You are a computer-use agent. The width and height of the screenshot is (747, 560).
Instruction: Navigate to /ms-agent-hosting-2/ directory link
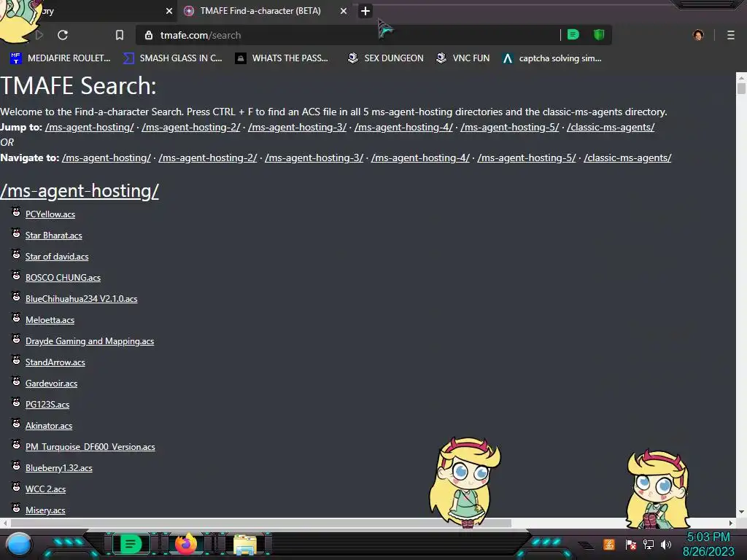[208, 157]
